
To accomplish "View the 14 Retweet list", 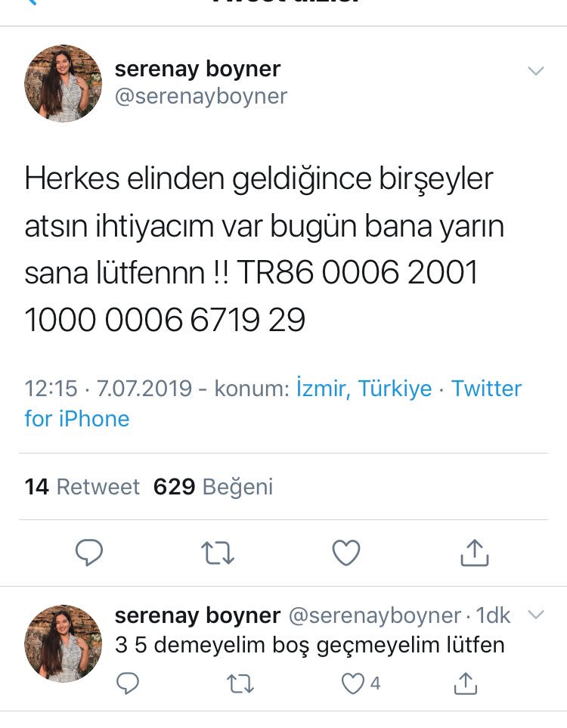I will (x=82, y=487).
